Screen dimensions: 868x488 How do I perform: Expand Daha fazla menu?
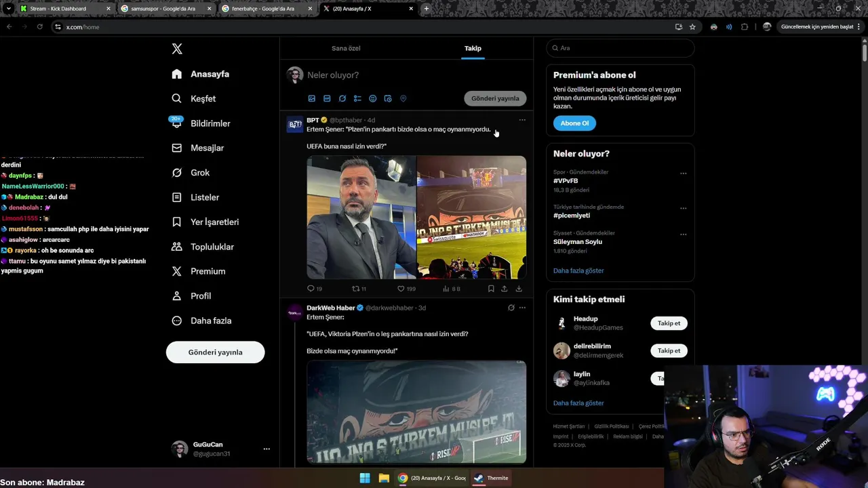(201, 321)
